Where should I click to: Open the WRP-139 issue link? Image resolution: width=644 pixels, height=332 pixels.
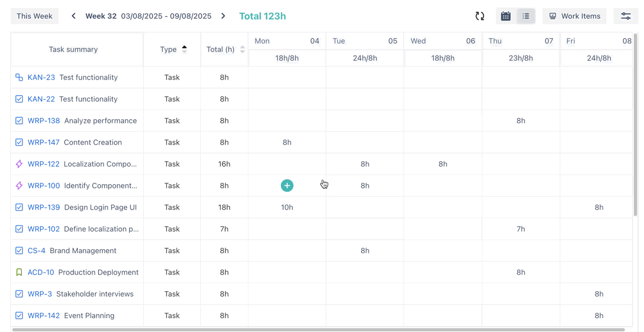pos(43,207)
